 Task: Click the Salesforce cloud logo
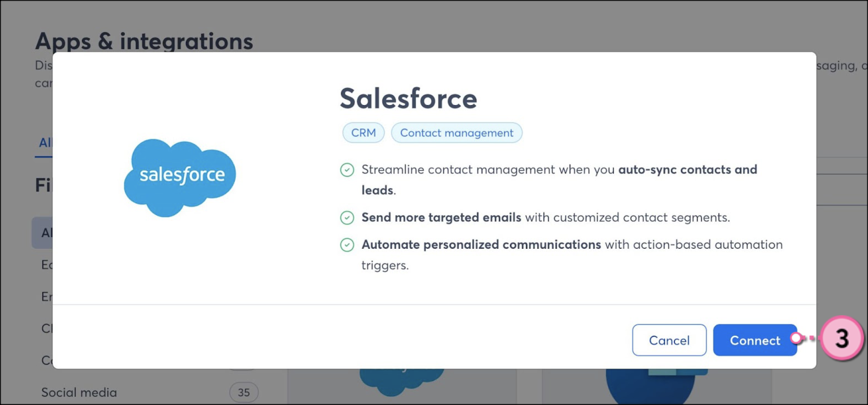point(180,178)
